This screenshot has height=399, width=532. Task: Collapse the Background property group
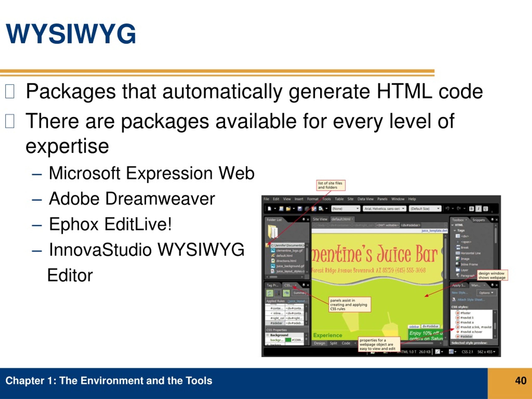267,335
